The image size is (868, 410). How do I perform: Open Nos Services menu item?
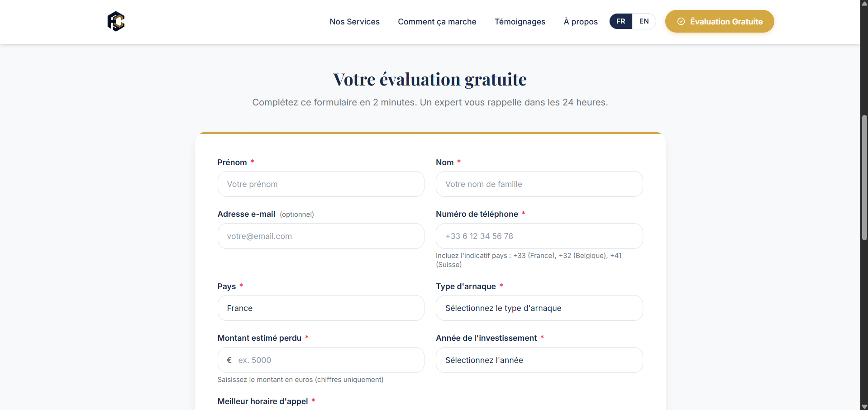tap(354, 22)
